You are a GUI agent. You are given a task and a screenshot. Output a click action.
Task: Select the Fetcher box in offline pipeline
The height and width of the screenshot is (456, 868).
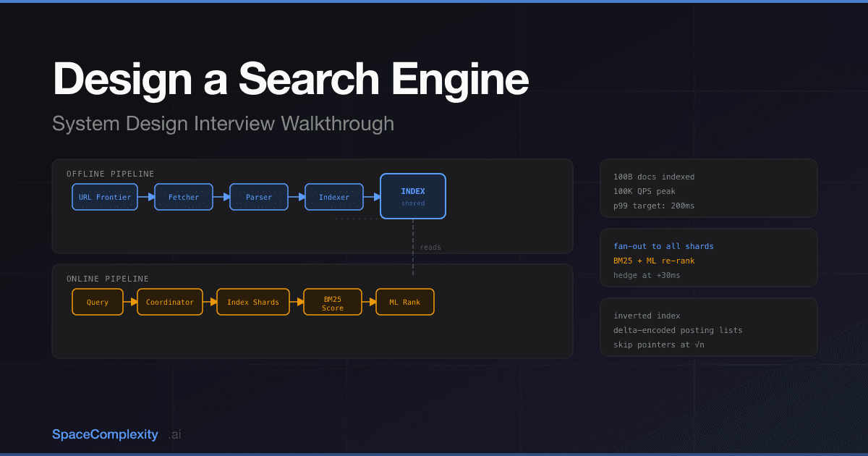tap(184, 197)
